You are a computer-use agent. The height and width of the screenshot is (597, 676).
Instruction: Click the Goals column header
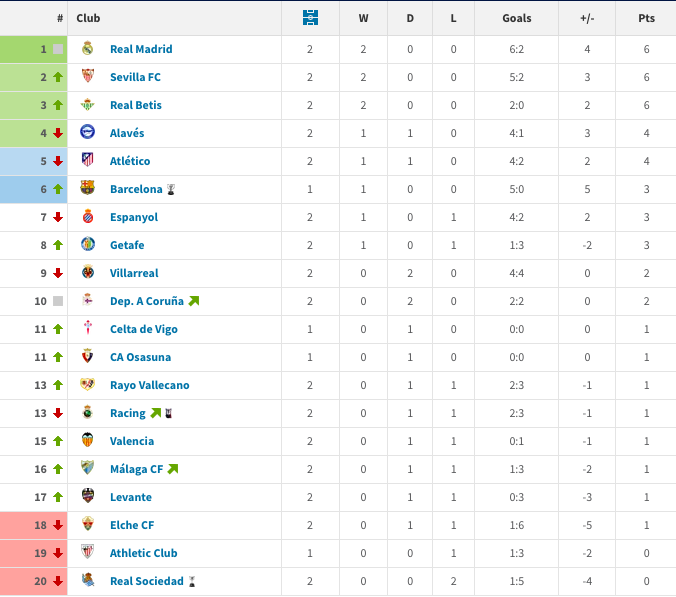click(x=516, y=18)
